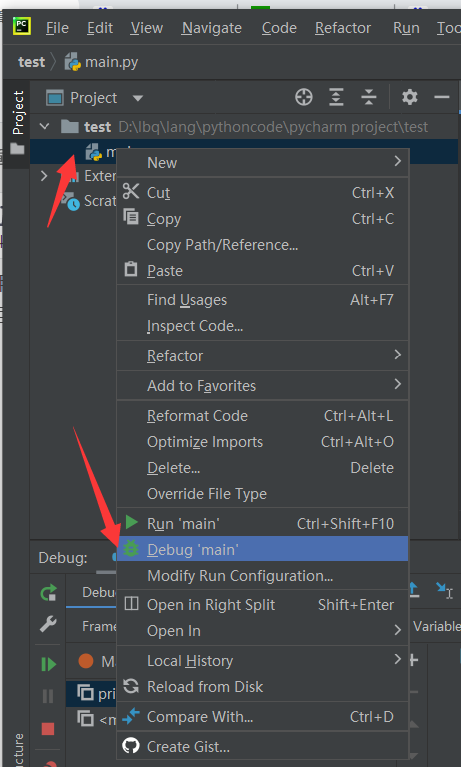The height and width of the screenshot is (767, 461).
Task: Open the Refactor submenu in context menu
Action: click(262, 356)
